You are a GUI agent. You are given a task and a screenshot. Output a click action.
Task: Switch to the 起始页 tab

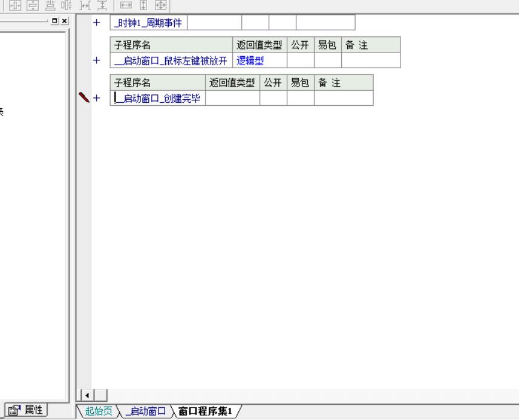point(99,411)
